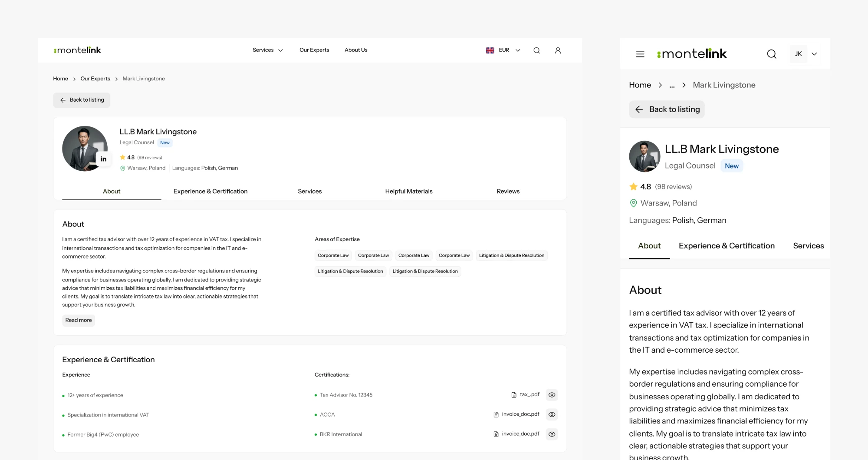Screen dimensions: 868x460
Task: Click the first Corporate Law tag
Action: [333, 255]
